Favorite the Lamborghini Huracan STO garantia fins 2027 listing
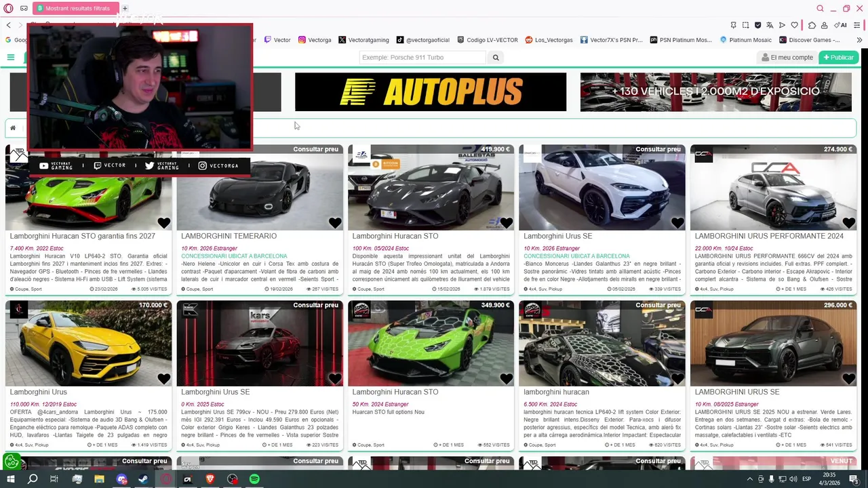This screenshot has width=868, height=488. click(x=163, y=223)
